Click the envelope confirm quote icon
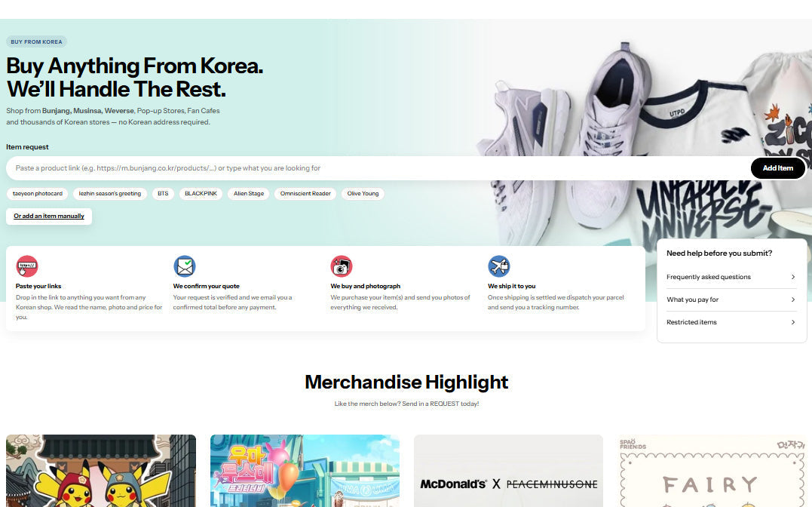The image size is (812, 507). coord(185,266)
